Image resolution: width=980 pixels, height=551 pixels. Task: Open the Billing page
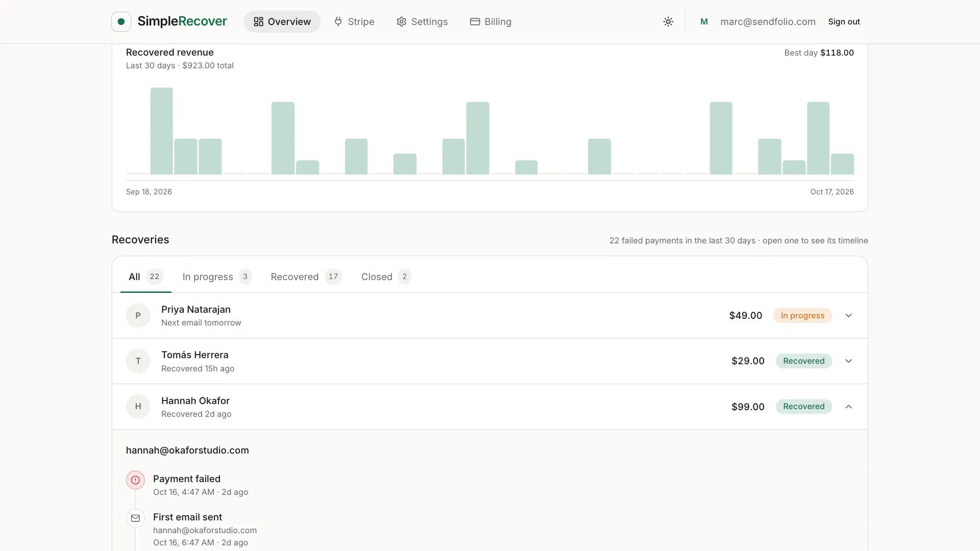coord(491,21)
